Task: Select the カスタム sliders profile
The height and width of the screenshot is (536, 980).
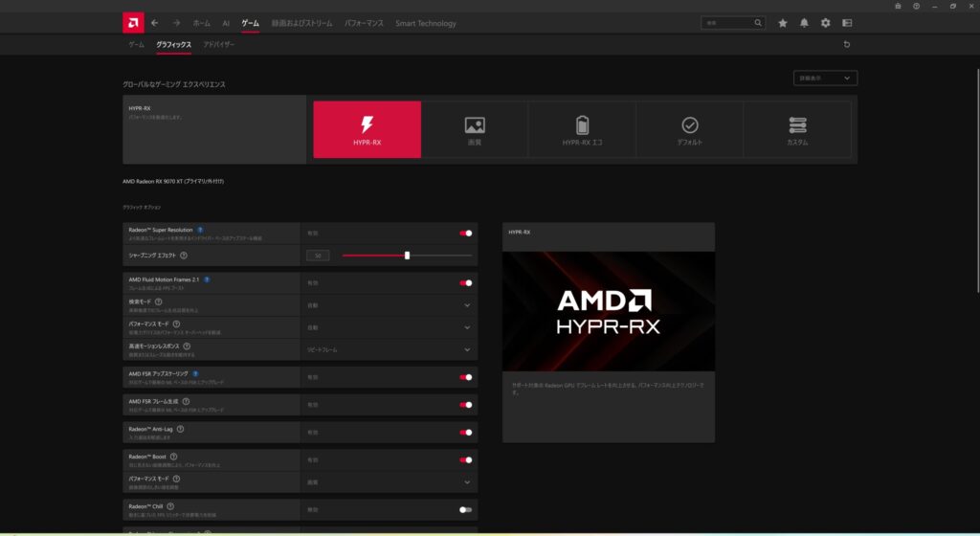Action: click(x=797, y=129)
